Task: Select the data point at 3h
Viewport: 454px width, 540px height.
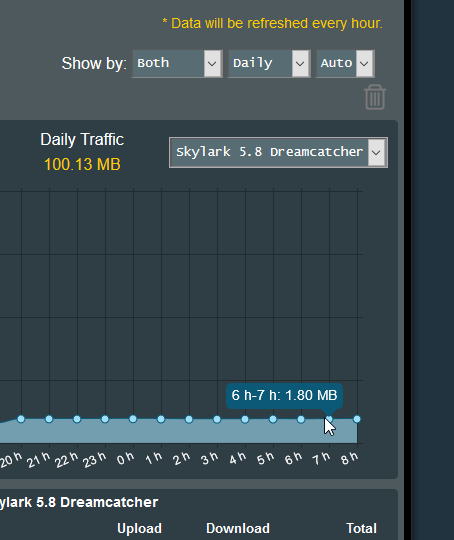Action: tap(217, 419)
